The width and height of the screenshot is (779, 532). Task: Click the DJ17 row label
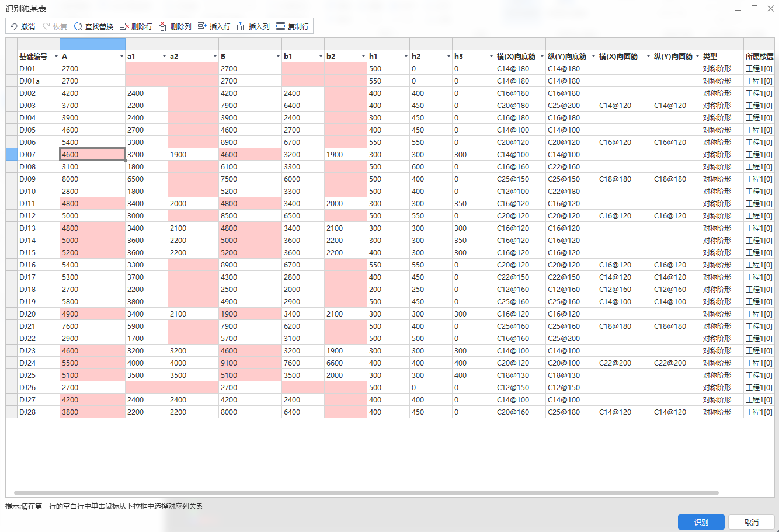pos(39,277)
